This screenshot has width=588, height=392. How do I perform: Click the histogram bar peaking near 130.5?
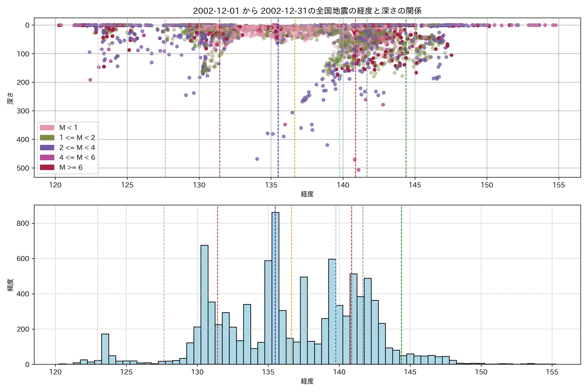[204, 305]
